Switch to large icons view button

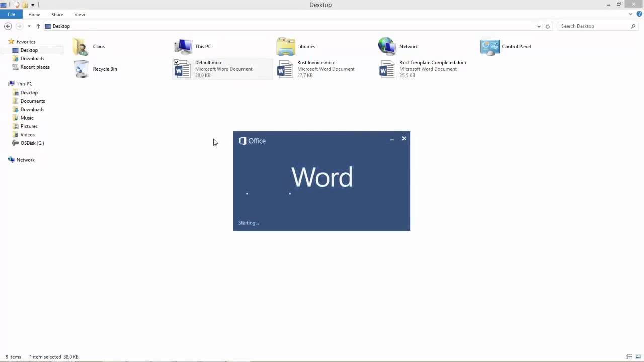[x=638, y=357]
